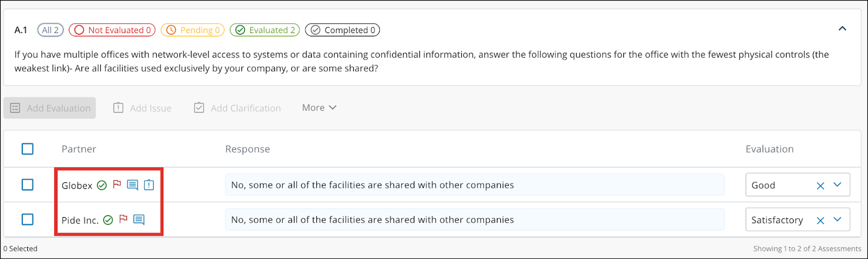Expand the More menu
Image resolution: width=868 pixels, height=259 pixels.
pos(319,108)
